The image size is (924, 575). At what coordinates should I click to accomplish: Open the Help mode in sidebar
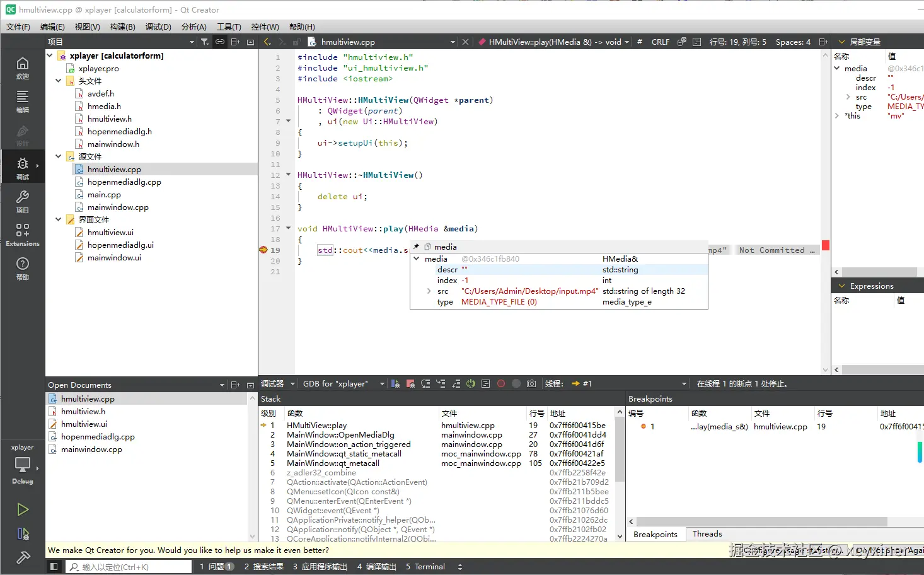[23, 268]
